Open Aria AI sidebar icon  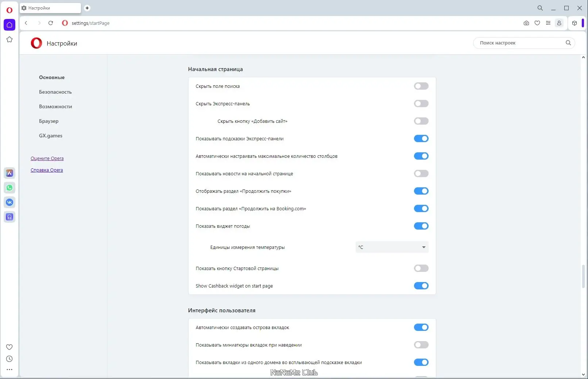point(9,173)
